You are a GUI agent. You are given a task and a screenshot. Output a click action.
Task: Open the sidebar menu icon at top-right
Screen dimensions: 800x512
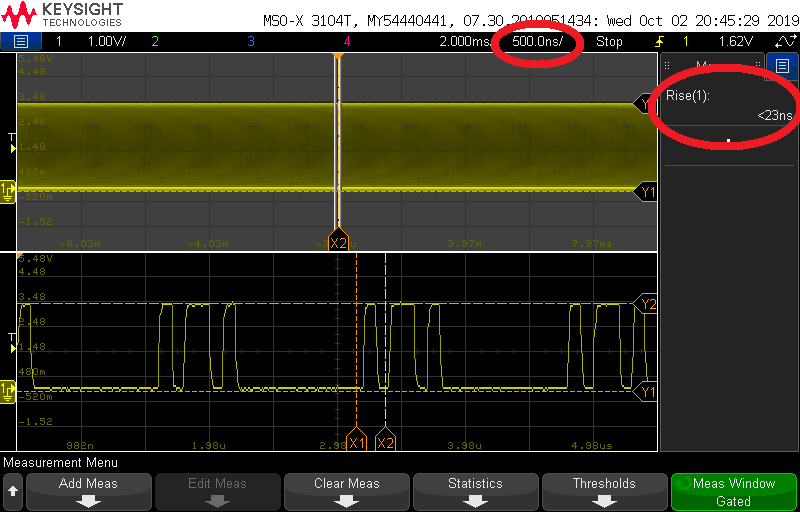783,66
